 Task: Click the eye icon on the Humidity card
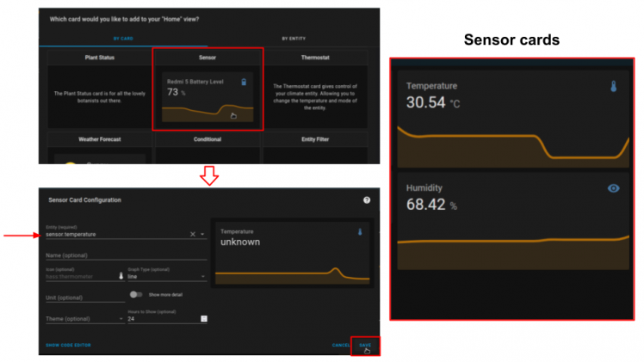614,188
